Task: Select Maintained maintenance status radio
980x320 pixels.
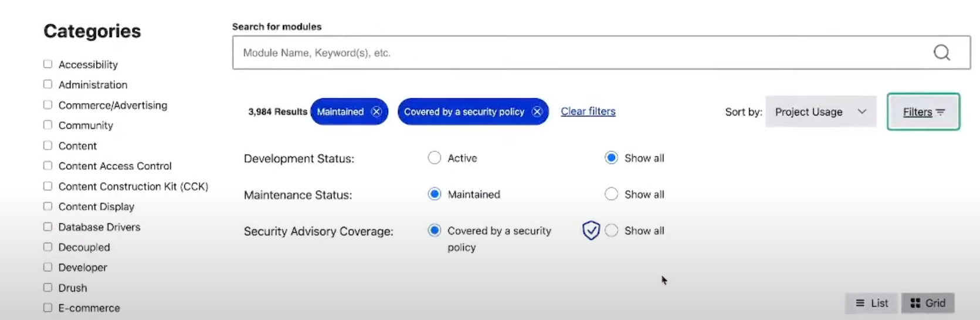Action: click(x=434, y=194)
